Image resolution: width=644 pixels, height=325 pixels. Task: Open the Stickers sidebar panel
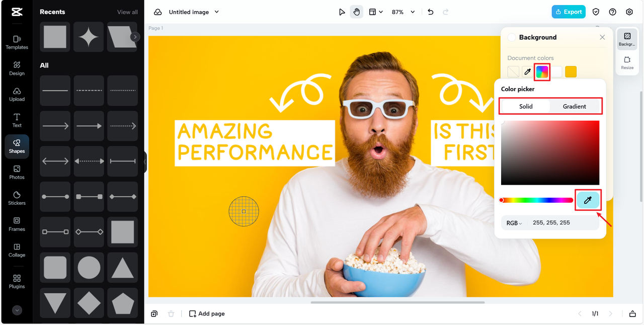(17, 198)
